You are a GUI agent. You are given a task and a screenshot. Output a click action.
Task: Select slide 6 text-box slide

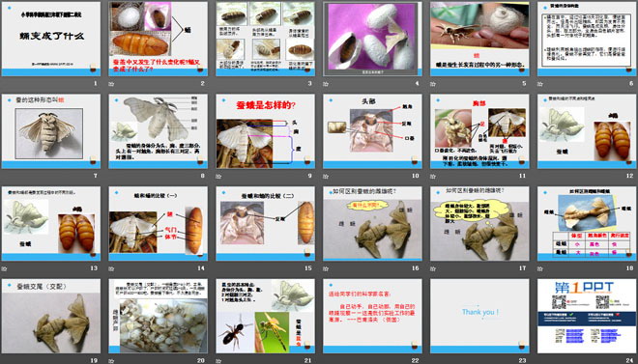coord(587,39)
